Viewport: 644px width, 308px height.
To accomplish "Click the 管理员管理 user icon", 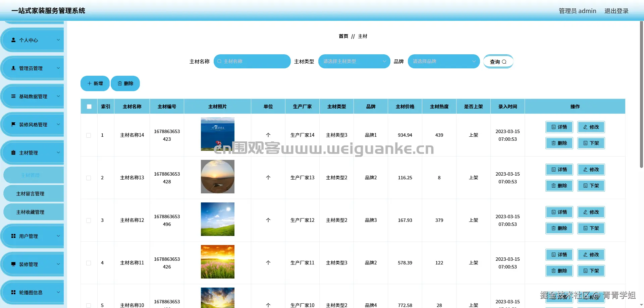I will [13, 68].
